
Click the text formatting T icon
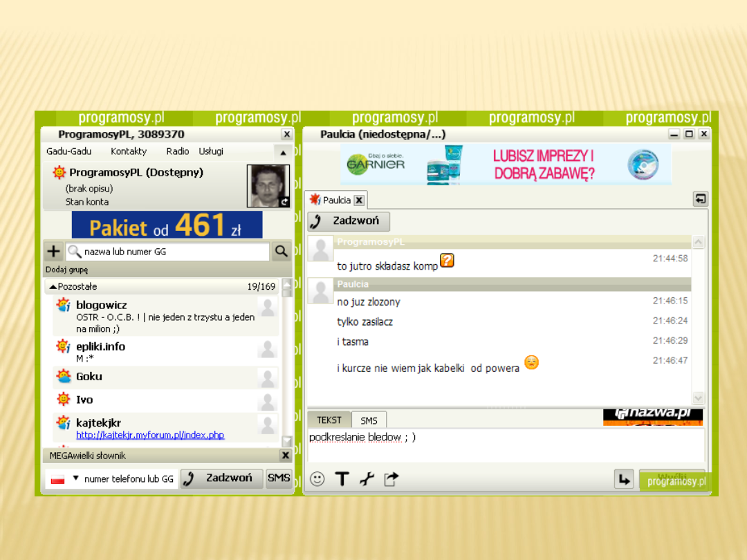coord(342,478)
